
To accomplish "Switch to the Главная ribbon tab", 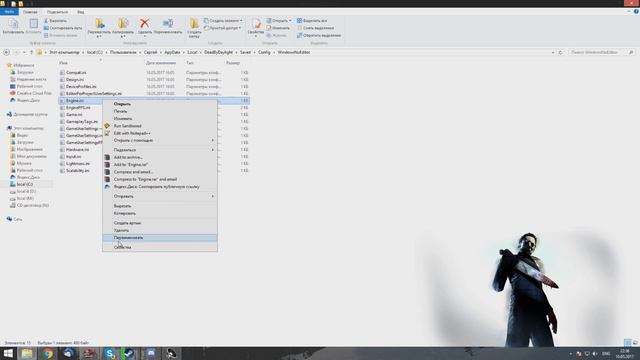I will pyautogui.click(x=30, y=12).
